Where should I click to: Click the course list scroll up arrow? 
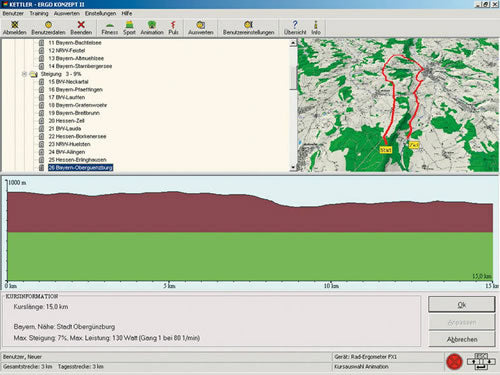point(293,43)
